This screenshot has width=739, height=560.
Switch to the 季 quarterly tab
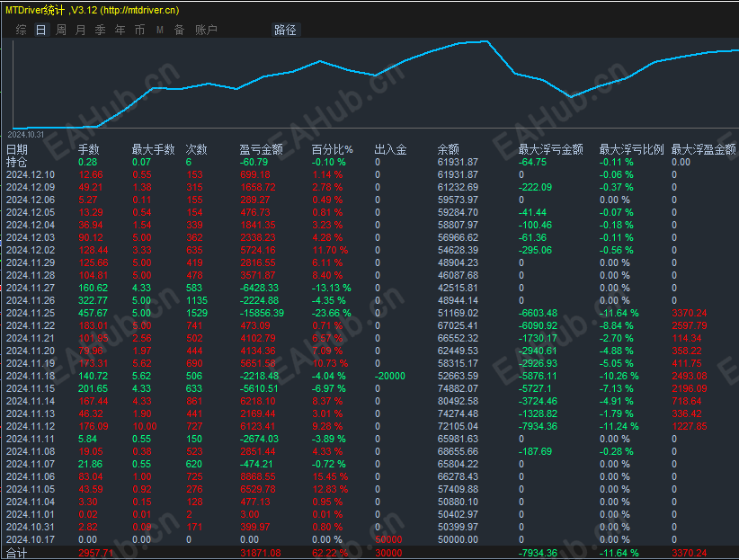pyautogui.click(x=101, y=30)
